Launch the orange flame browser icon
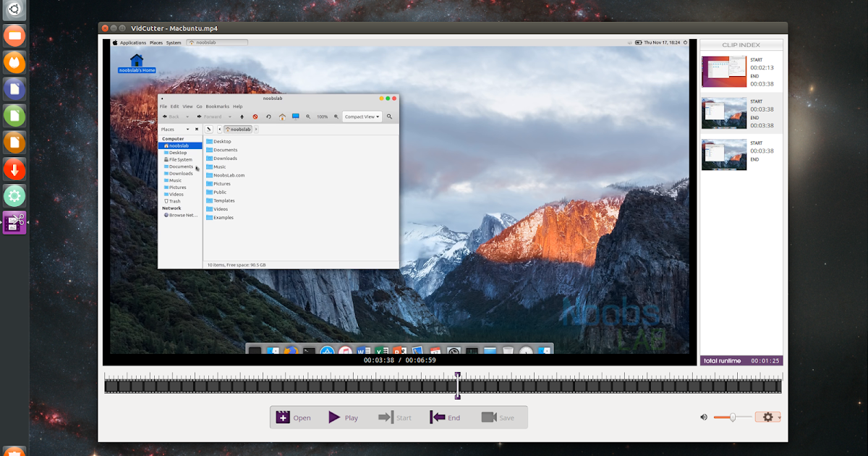Viewport: 868px width, 456px height. point(14,62)
